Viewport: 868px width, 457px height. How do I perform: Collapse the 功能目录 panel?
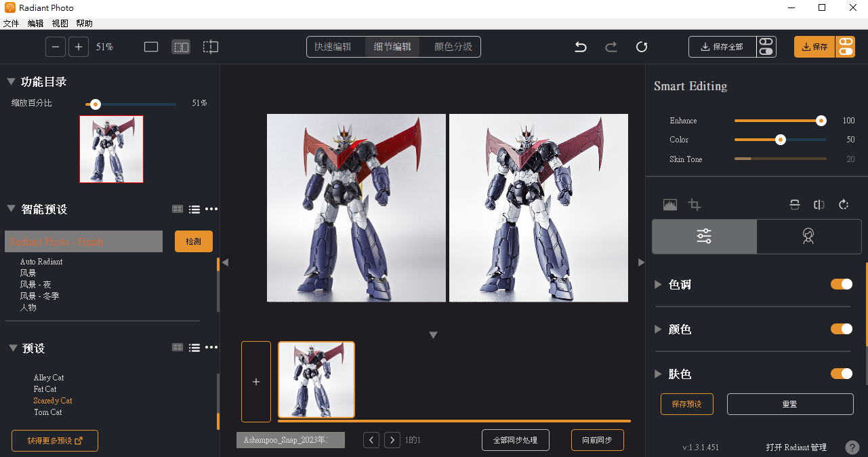12,81
